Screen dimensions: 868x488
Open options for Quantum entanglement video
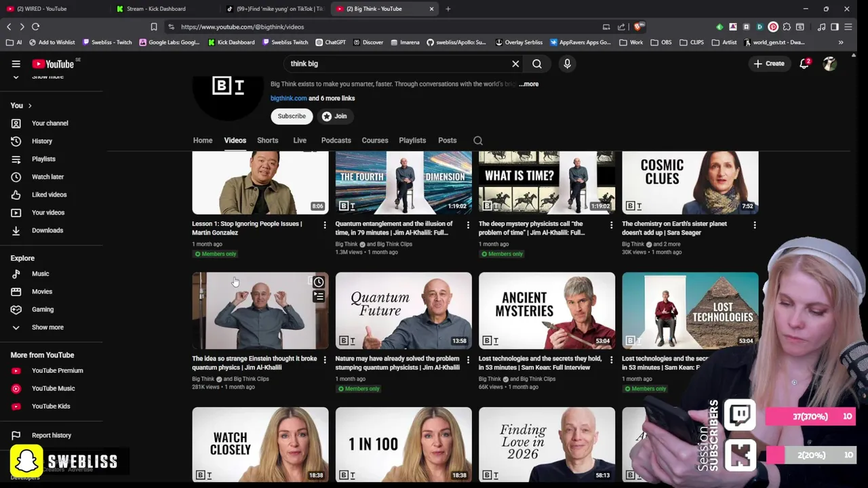(x=468, y=224)
